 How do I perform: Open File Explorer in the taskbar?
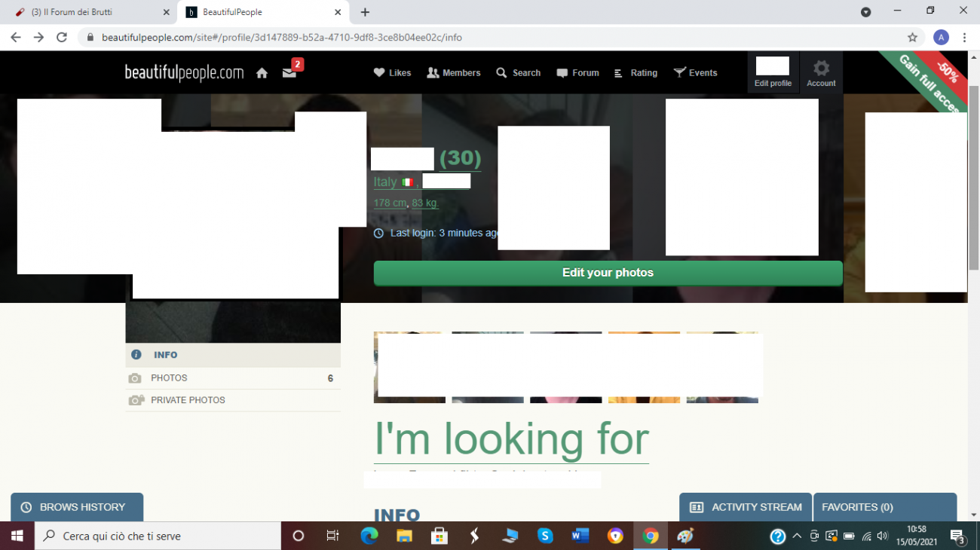[405, 536]
